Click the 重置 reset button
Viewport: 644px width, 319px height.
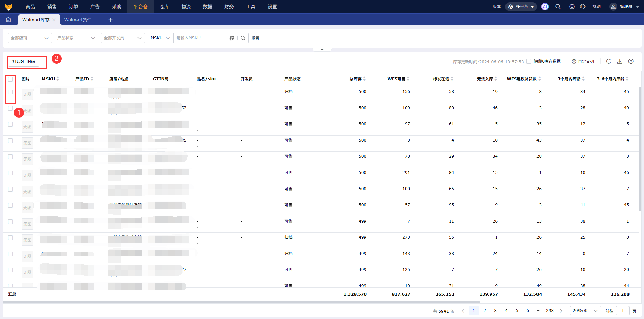[x=255, y=38]
